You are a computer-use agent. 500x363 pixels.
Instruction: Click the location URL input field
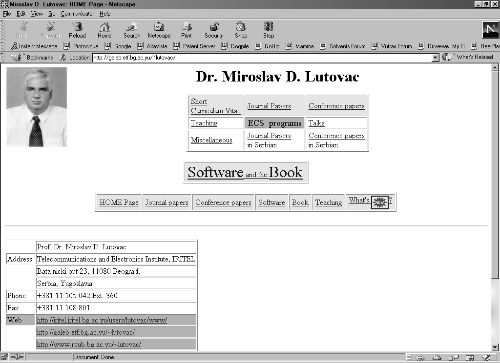click(263, 58)
